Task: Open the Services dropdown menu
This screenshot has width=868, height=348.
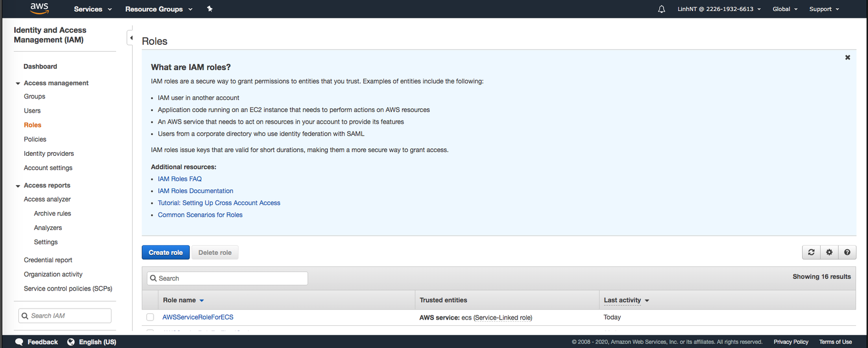Action: pyautogui.click(x=93, y=9)
